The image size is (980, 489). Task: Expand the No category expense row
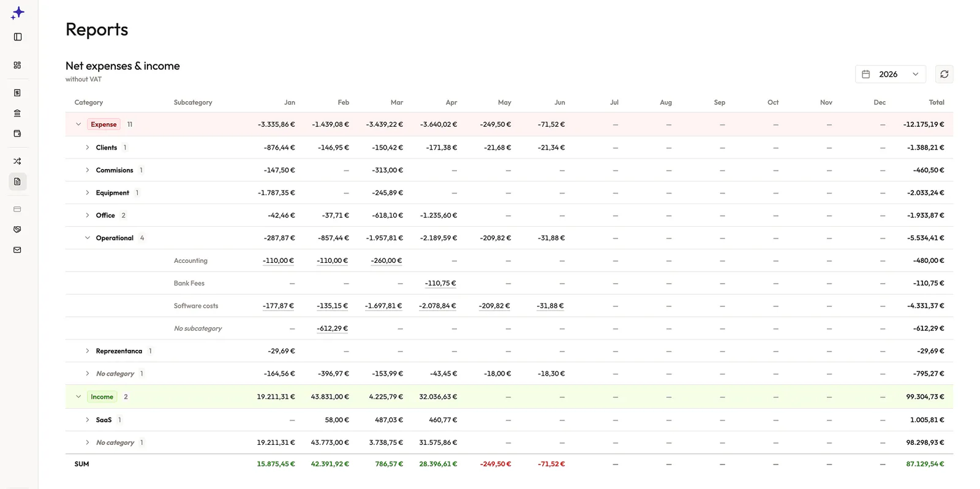coord(88,374)
